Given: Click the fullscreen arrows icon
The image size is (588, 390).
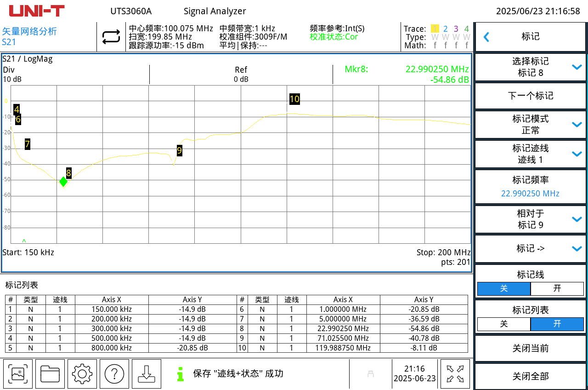Looking at the screenshot, I should [455, 374].
